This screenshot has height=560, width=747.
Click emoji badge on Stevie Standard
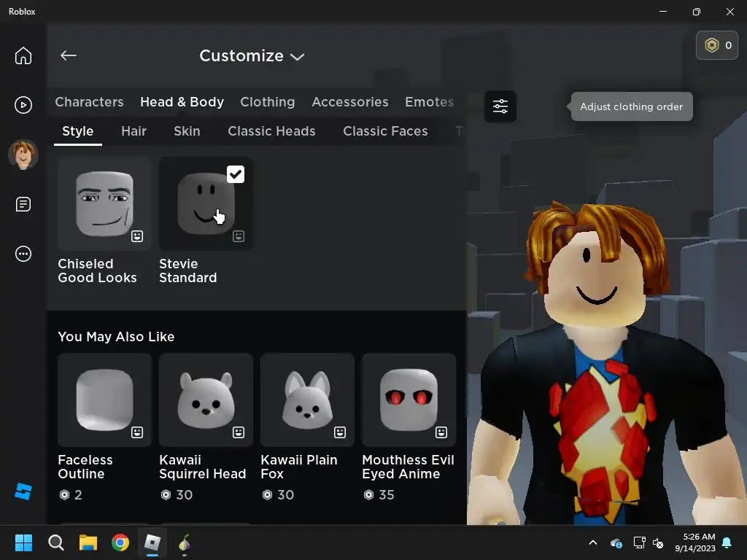(239, 236)
